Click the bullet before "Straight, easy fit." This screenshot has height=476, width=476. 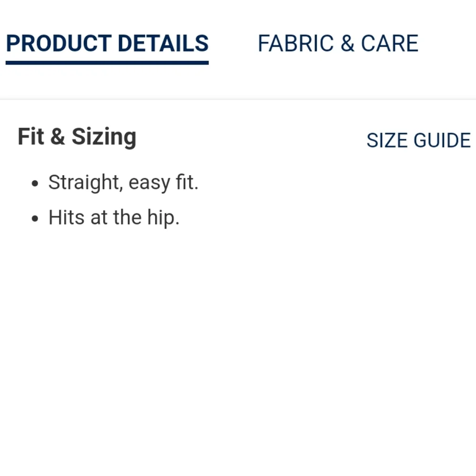[x=34, y=184]
